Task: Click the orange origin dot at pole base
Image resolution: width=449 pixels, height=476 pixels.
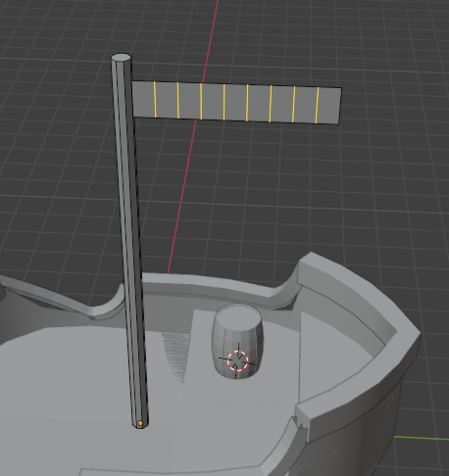Action: 140,423
